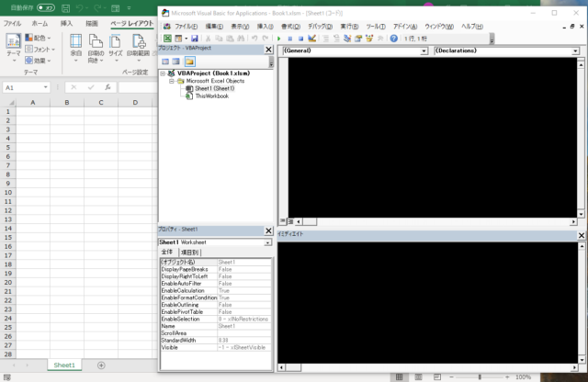Open the Margins icon in Page Layout ribbon
The image size is (588, 382).
pos(76,46)
